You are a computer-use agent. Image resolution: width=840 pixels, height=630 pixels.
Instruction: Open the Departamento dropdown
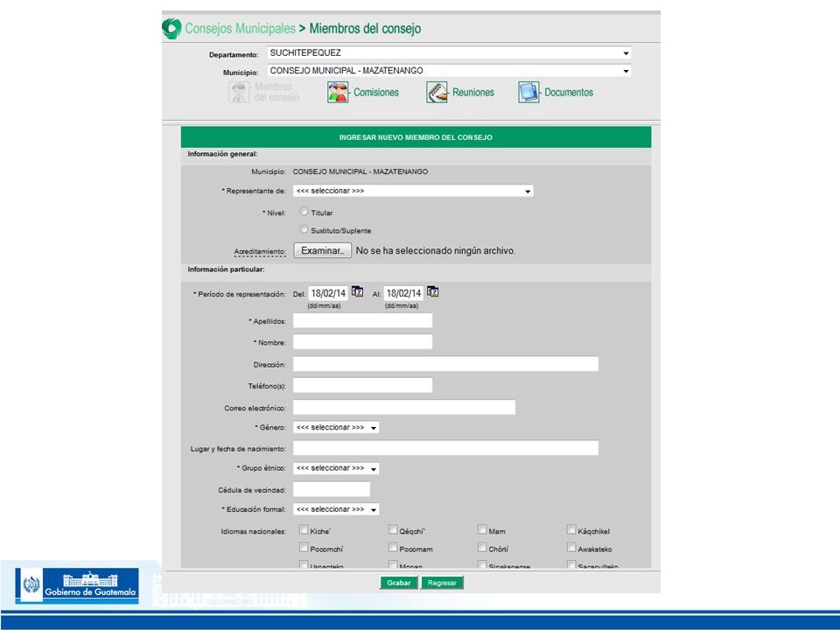[x=449, y=53]
